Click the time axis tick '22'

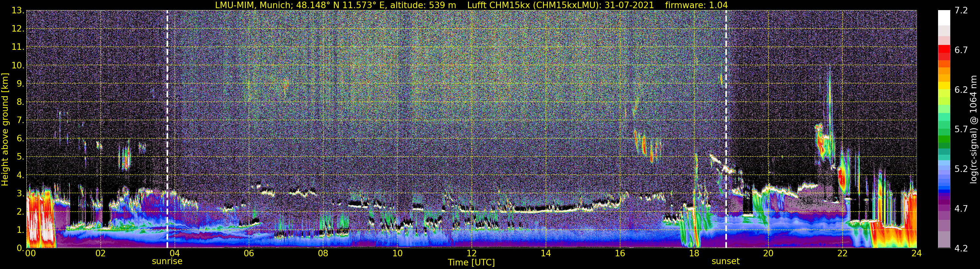click(842, 253)
